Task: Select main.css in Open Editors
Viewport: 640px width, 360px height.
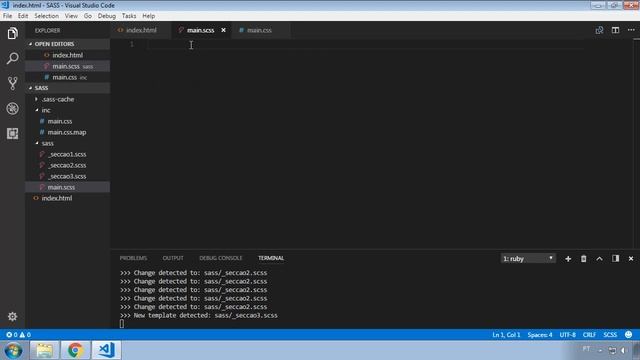Action: [67, 77]
